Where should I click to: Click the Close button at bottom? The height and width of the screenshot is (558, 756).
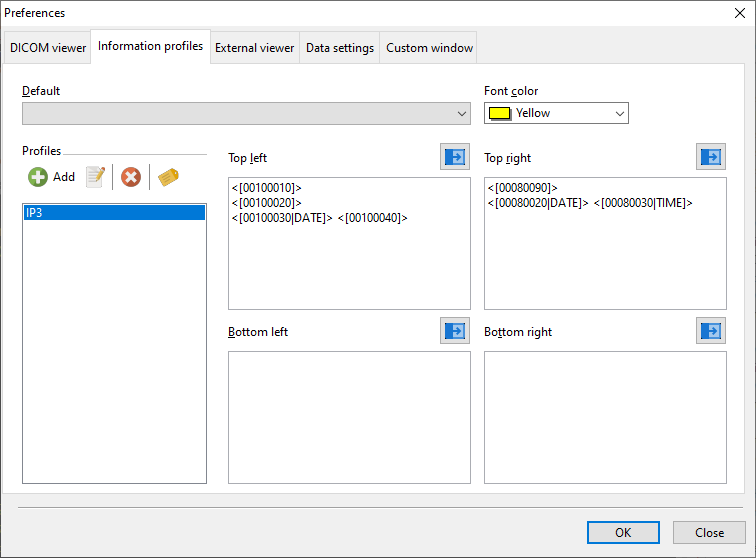(709, 533)
